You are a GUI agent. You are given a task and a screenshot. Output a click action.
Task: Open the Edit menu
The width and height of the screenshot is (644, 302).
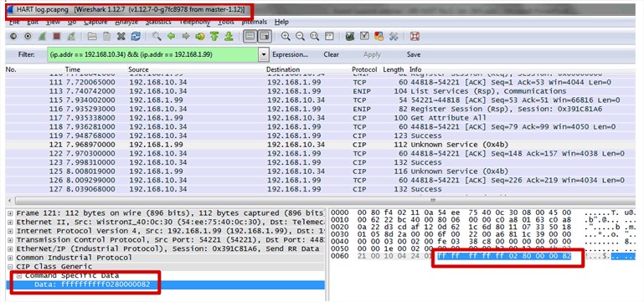(33, 22)
